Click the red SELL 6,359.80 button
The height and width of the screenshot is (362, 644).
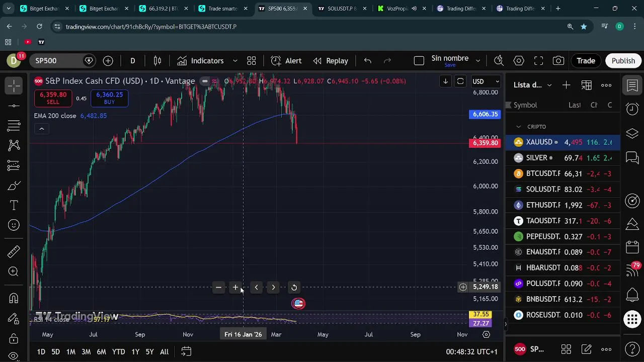53,98
